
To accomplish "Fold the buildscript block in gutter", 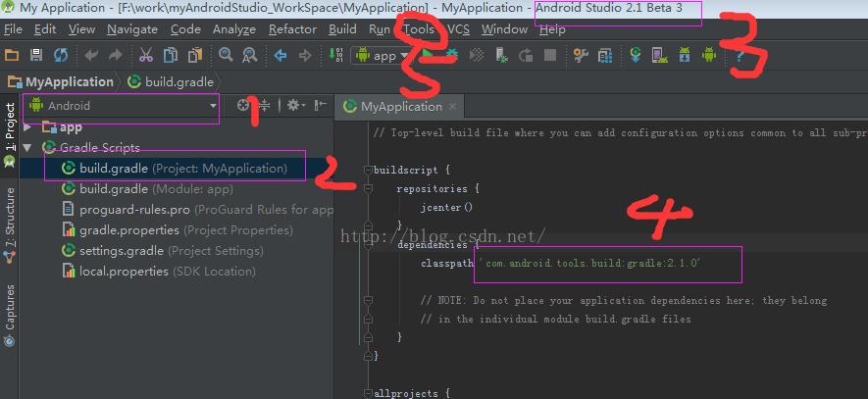I will [368, 170].
